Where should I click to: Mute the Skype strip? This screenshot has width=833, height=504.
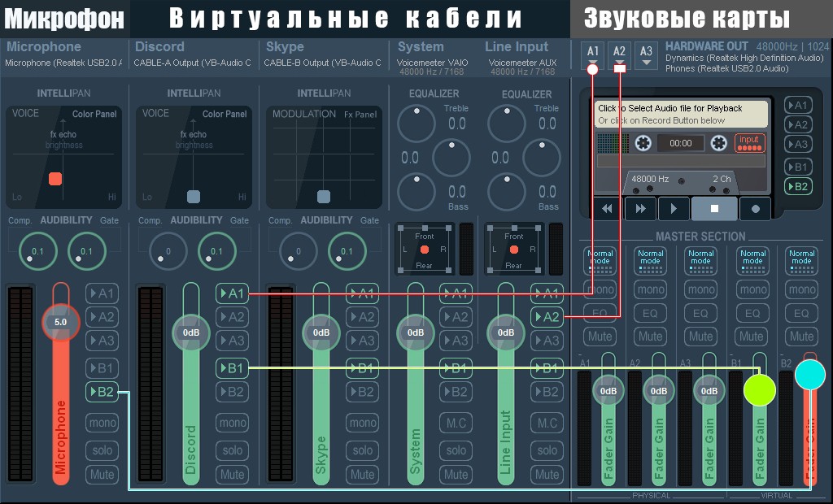click(x=362, y=474)
